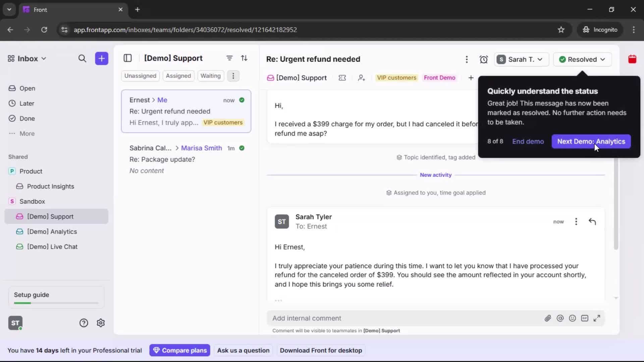Open Ask us a question
The width and height of the screenshot is (644, 362).
coord(244,350)
